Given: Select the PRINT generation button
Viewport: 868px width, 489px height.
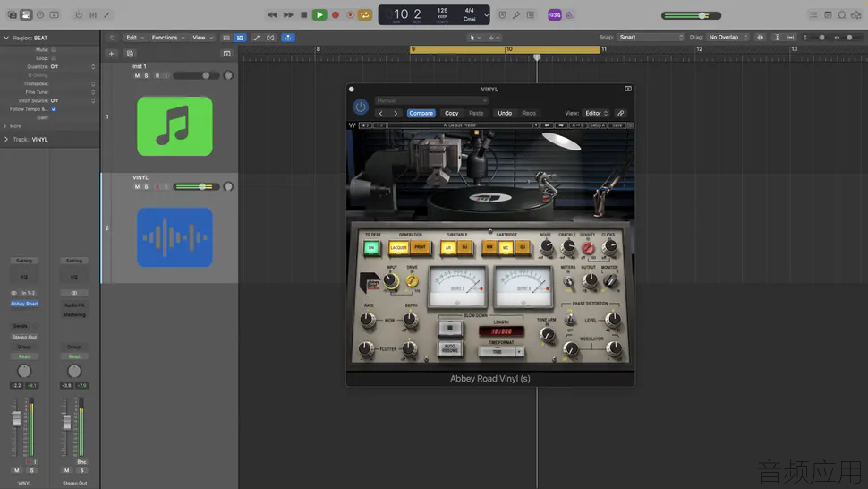Looking at the screenshot, I should [x=421, y=247].
